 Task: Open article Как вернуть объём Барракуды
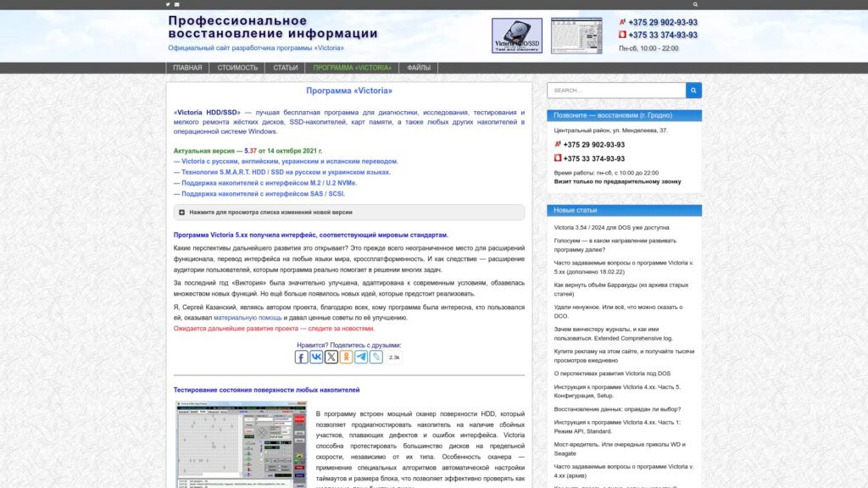[621, 290]
